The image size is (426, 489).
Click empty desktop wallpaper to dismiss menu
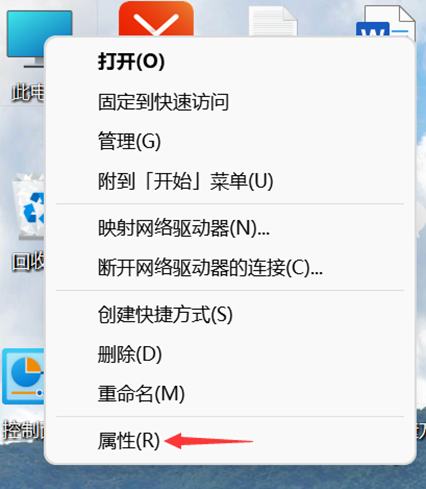click(213, 477)
